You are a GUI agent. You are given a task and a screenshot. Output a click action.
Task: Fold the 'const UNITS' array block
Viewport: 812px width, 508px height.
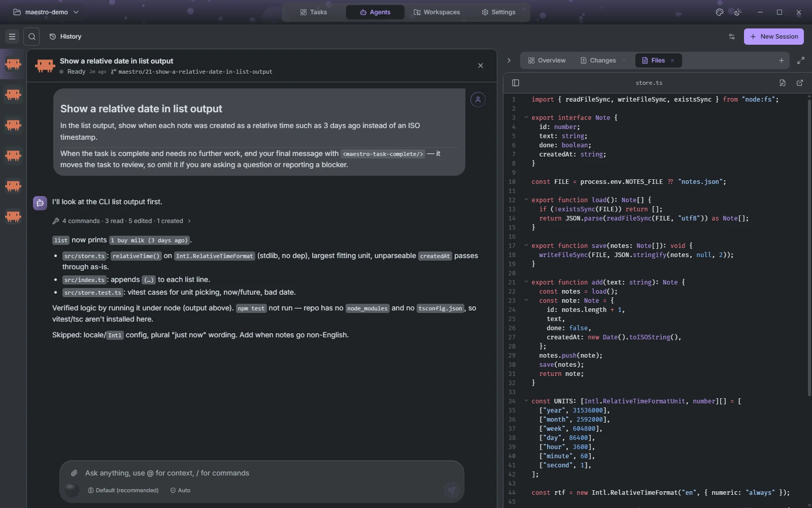tap(526, 401)
